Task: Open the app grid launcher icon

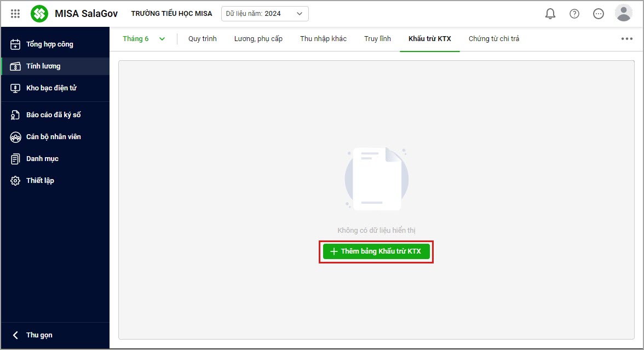Action: click(15, 14)
